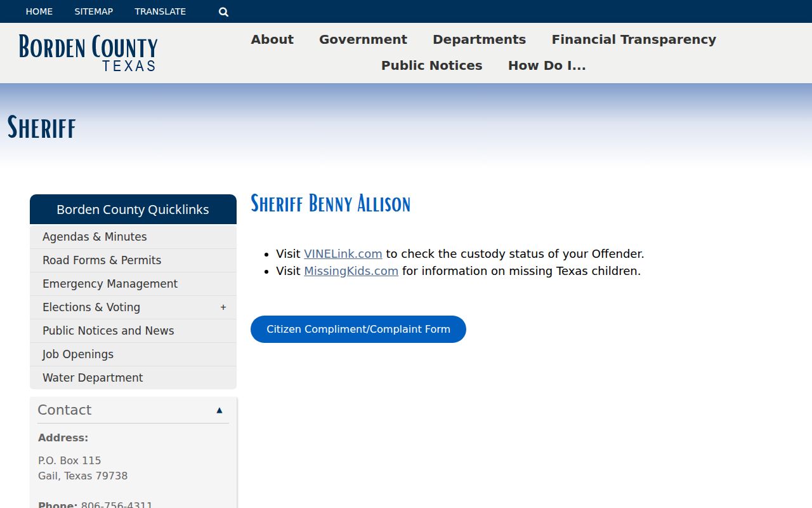812x508 pixels.
Task: Click the P.O. Box 115 address line
Action: pos(70,460)
